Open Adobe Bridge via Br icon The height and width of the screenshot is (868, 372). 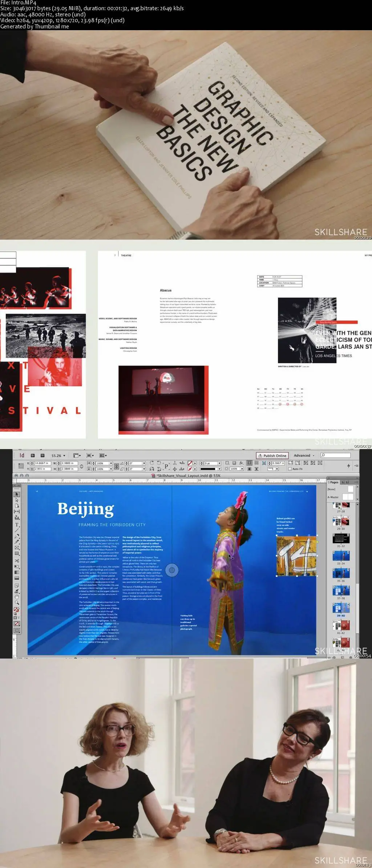(33, 456)
